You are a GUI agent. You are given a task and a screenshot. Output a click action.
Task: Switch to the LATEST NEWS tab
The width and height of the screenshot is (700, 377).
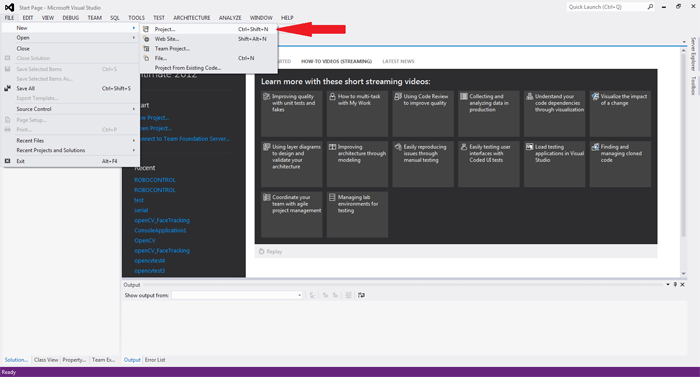(398, 61)
